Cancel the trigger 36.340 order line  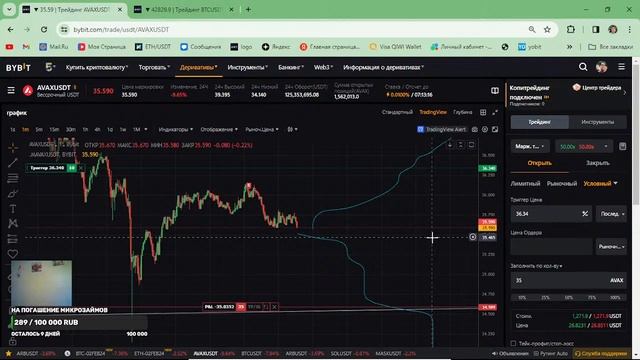coord(81,168)
